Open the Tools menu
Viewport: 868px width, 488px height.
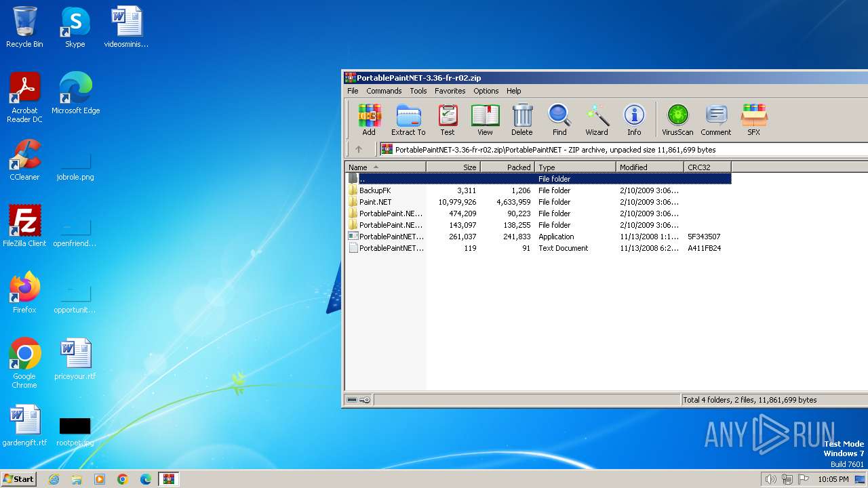[418, 91]
